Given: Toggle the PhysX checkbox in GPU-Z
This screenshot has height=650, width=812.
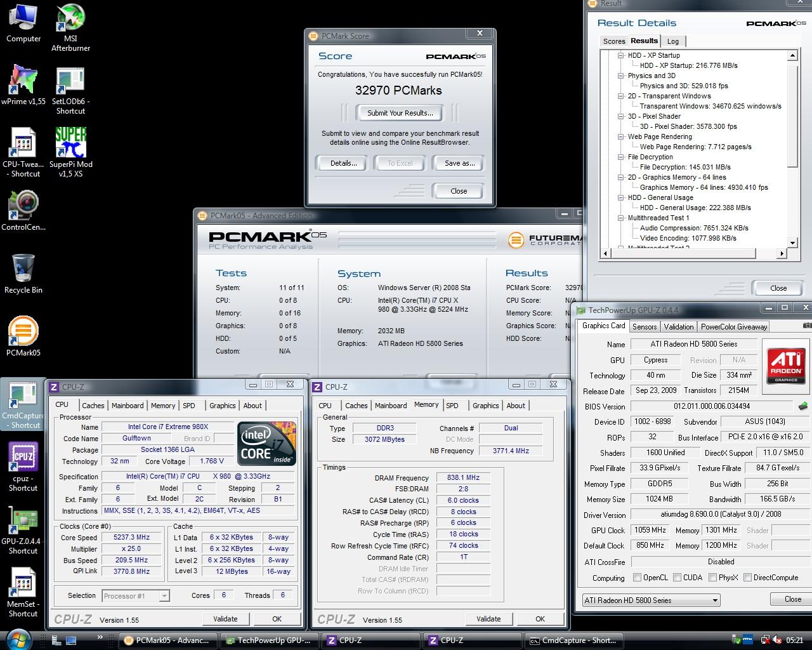Looking at the screenshot, I should point(712,578).
